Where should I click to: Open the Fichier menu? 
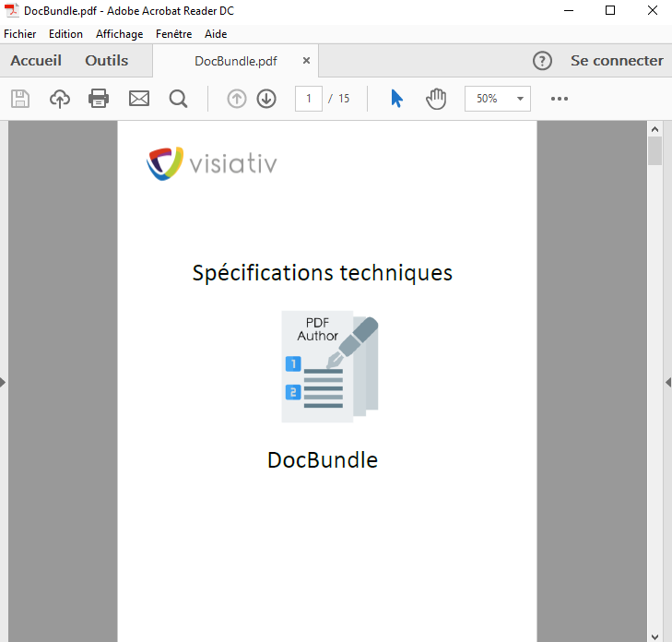point(20,34)
